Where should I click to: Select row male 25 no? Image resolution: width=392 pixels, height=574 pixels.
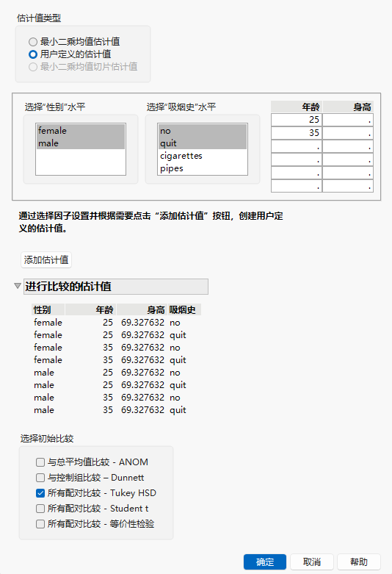pyautogui.click(x=116, y=373)
